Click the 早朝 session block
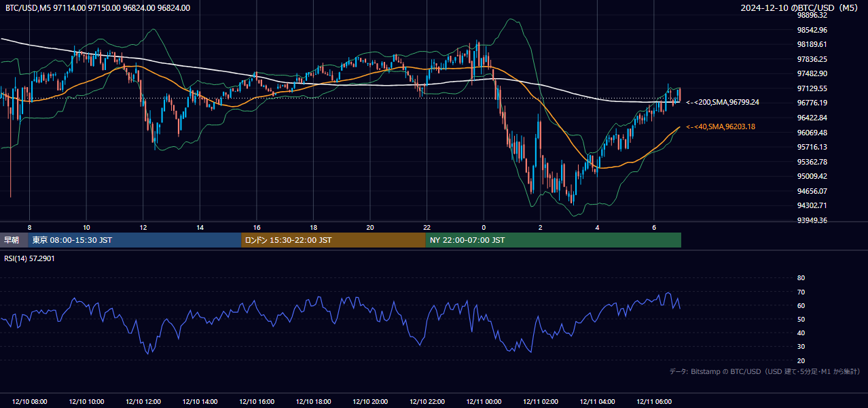 [14, 240]
